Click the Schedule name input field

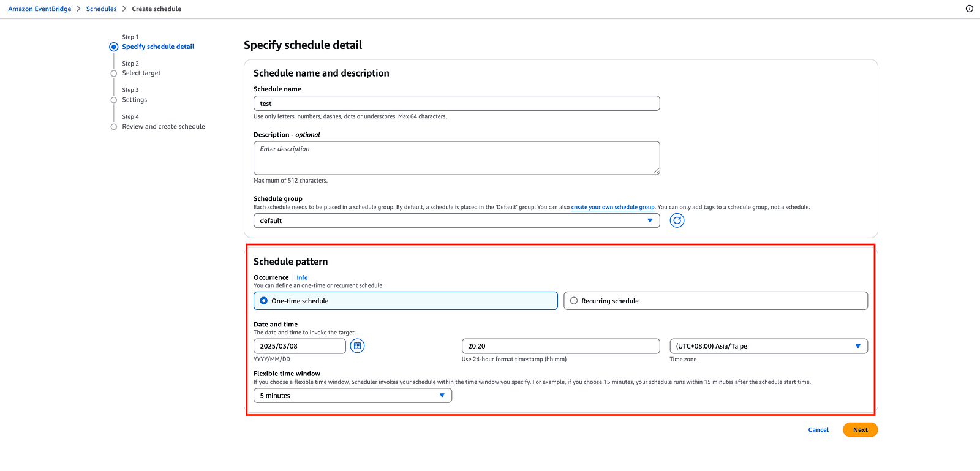point(456,104)
